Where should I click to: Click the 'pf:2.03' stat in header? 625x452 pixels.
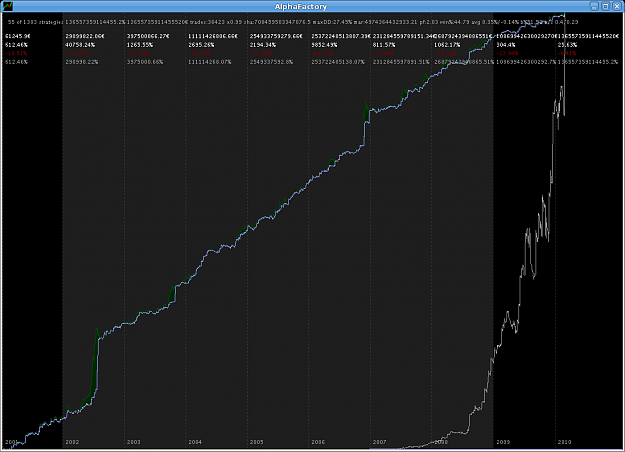[x=428, y=22]
